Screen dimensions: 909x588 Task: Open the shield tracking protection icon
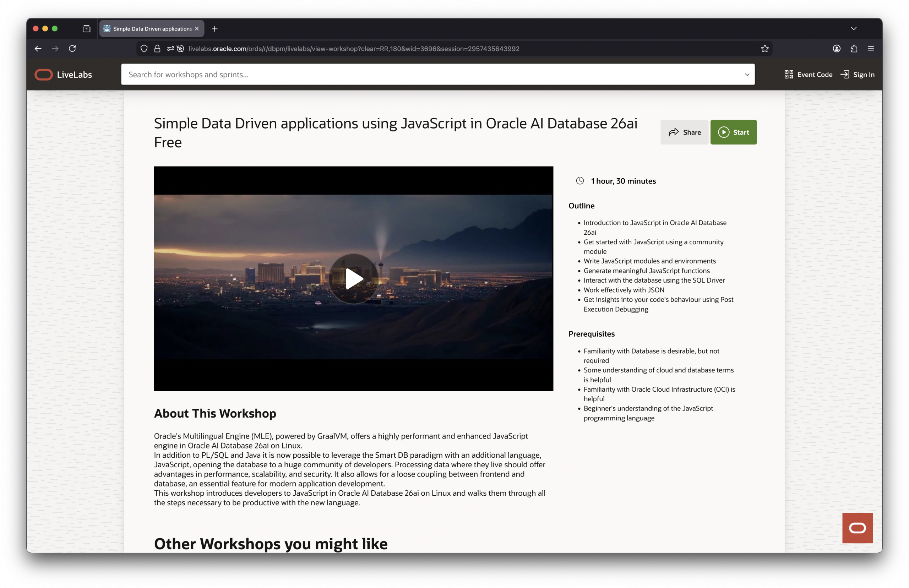point(144,49)
